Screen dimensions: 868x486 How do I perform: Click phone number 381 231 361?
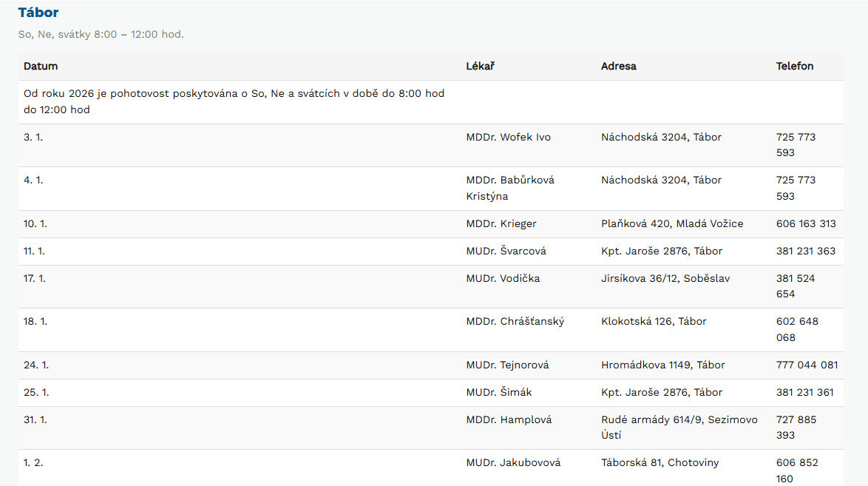pyautogui.click(x=805, y=392)
